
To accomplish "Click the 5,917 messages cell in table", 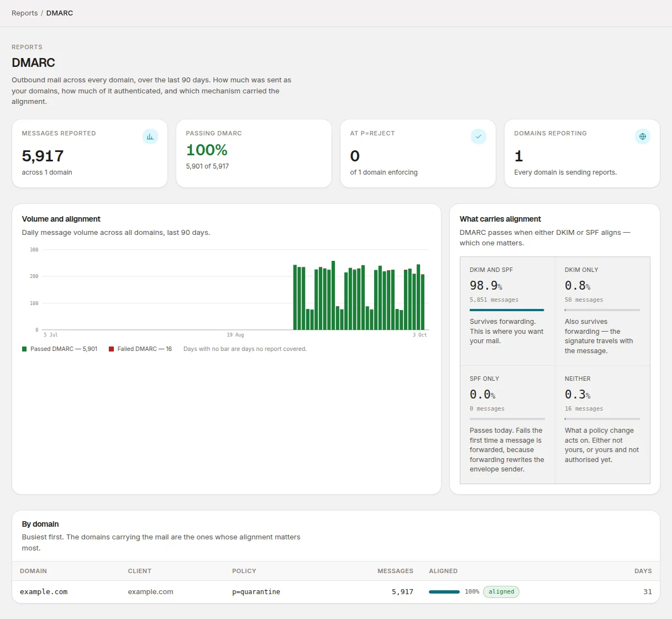I will (x=402, y=592).
